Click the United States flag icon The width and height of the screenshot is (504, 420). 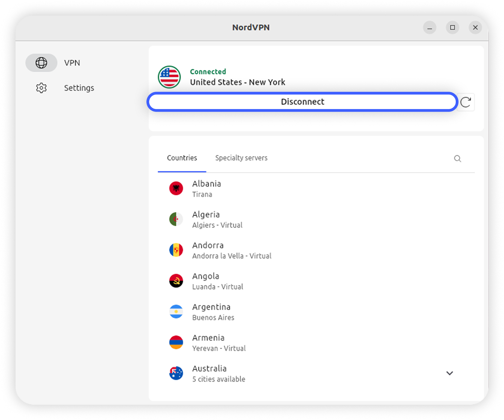coord(169,77)
